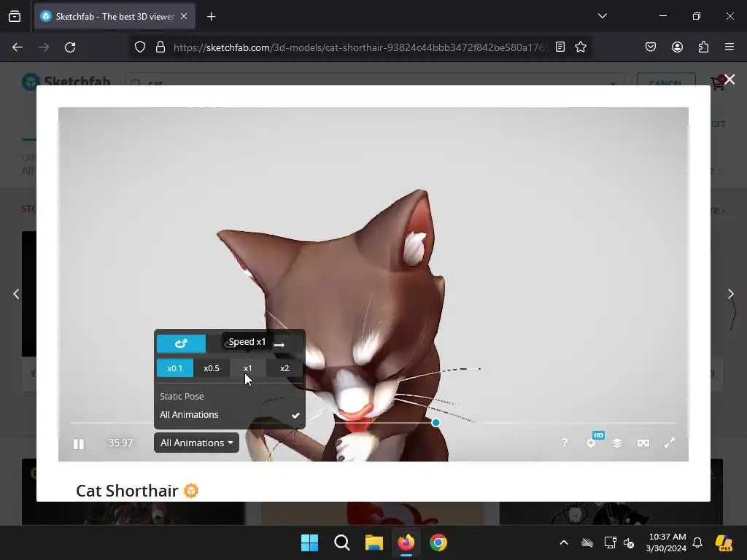Open the All Animations dropdown button
Image resolution: width=747 pixels, height=560 pixels.
196,443
